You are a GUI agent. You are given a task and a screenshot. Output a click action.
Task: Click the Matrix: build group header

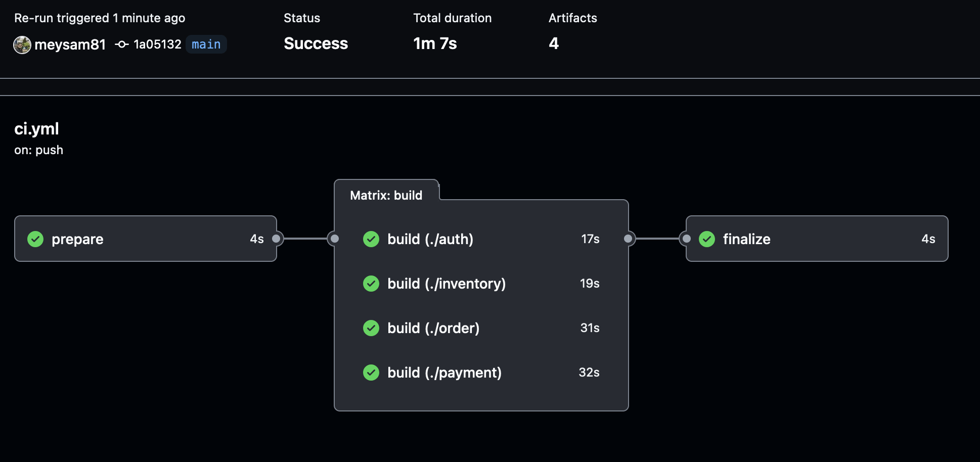click(x=386, y=196)
